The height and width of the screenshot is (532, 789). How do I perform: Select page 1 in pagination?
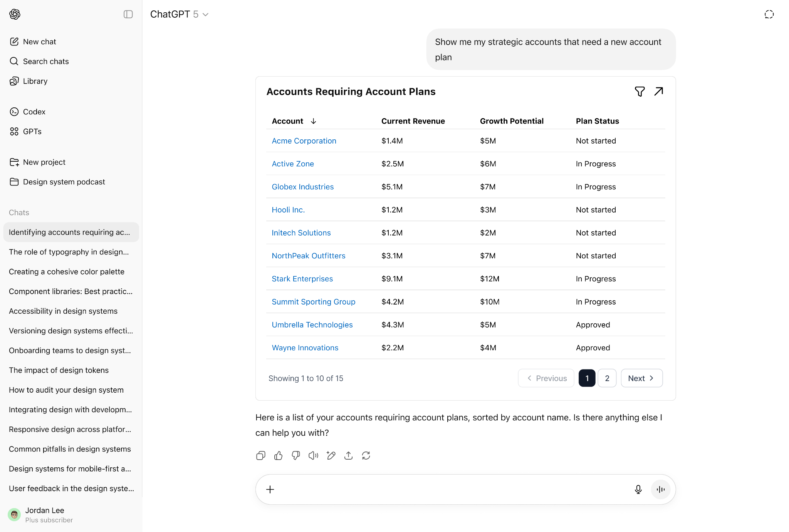tap(587, 378)
